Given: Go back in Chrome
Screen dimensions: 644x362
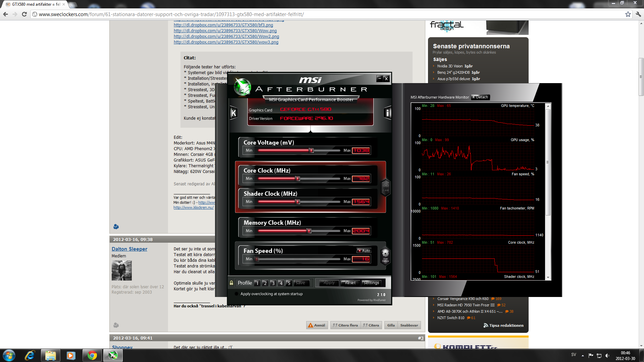Looking at the screenshot, I should (x=6, y=14).
